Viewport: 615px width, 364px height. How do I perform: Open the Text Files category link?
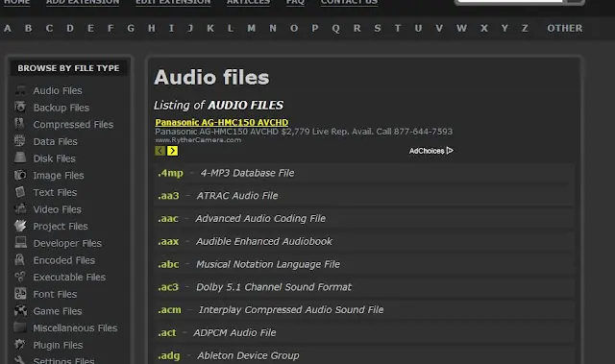(55, 192)
